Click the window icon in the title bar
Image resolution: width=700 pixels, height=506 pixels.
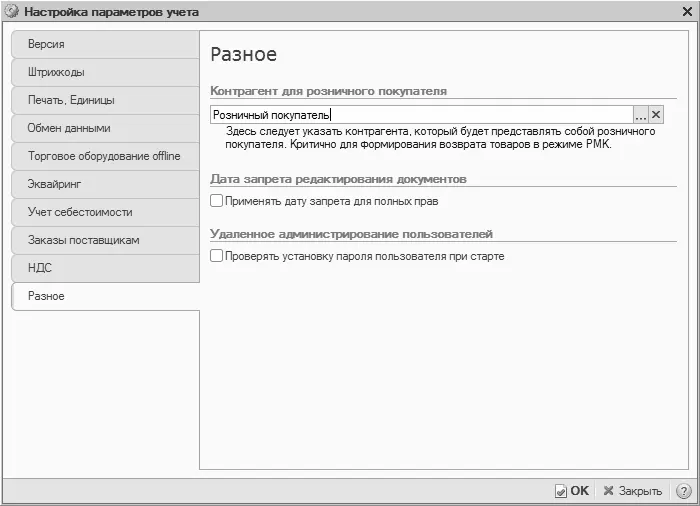pyautogui.click(x=12, y=12)
